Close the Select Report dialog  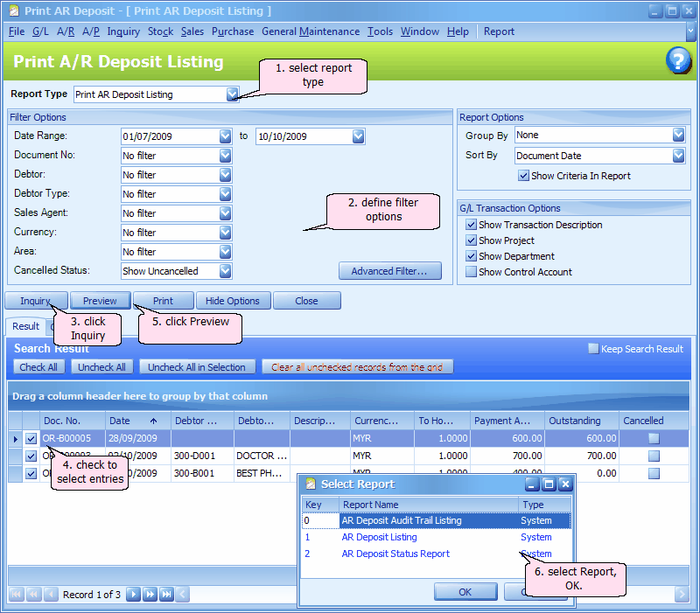coord(565,484)
